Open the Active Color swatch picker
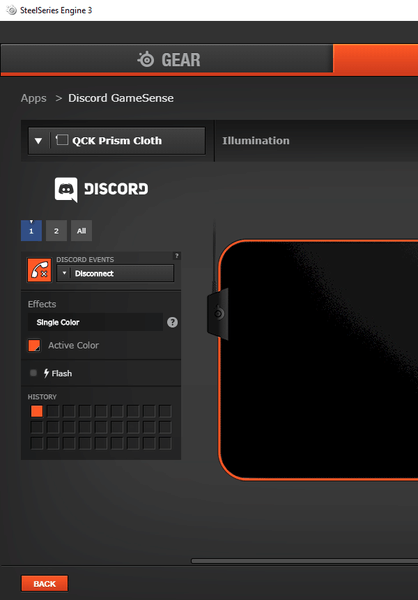This screenshot has height=600, width=418. pos(34,345)
